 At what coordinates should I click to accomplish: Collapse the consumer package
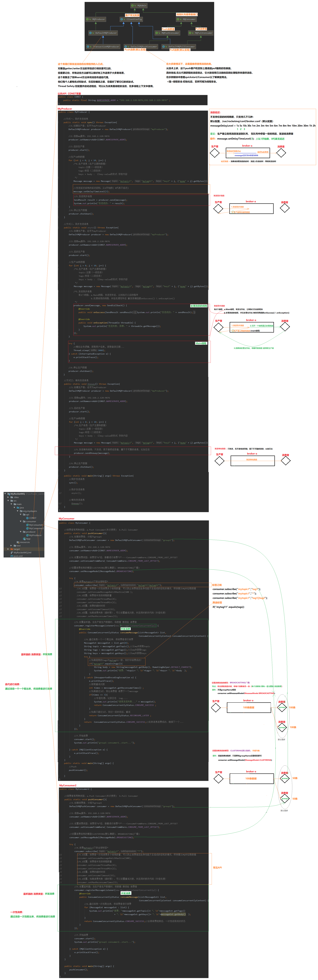click(x=21, y=522)
